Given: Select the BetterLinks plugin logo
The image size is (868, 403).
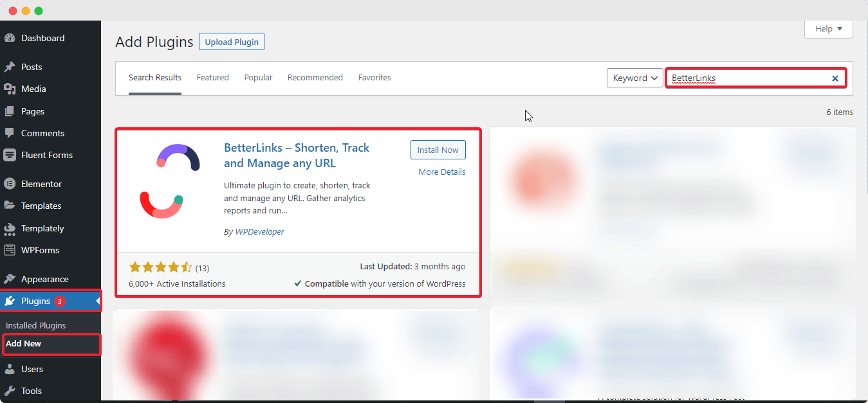Looking at the screenshot, I should (171, 181).
